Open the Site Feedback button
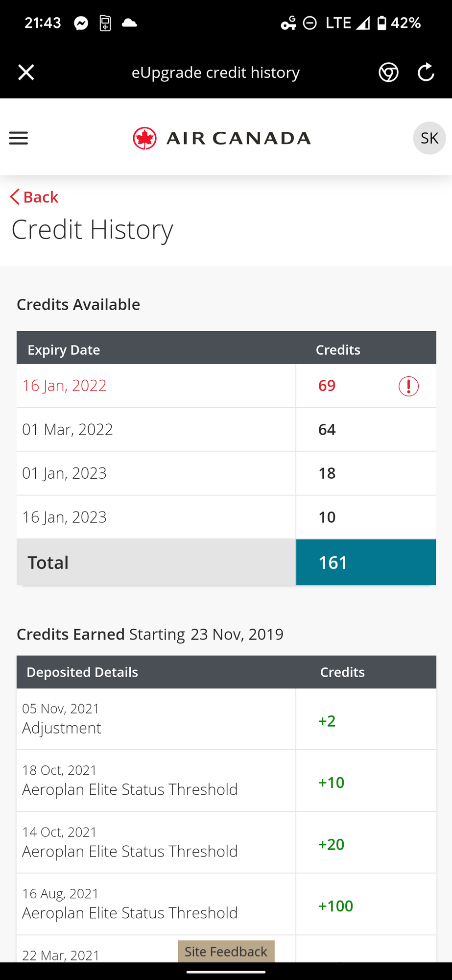Viewport: 452px width, 980px height. pyautogui.click(x=226, y=951)
